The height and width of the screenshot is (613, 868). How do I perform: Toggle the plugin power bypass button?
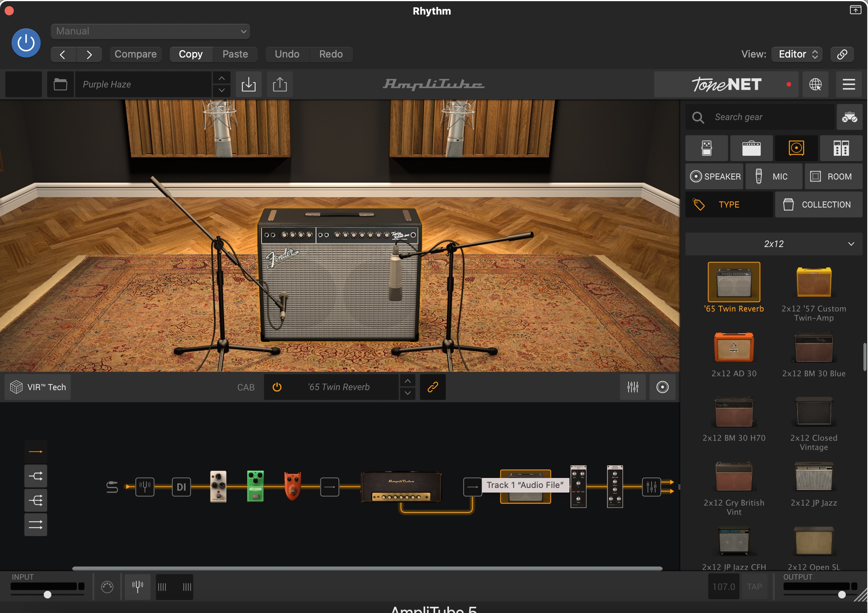[26, 43]
